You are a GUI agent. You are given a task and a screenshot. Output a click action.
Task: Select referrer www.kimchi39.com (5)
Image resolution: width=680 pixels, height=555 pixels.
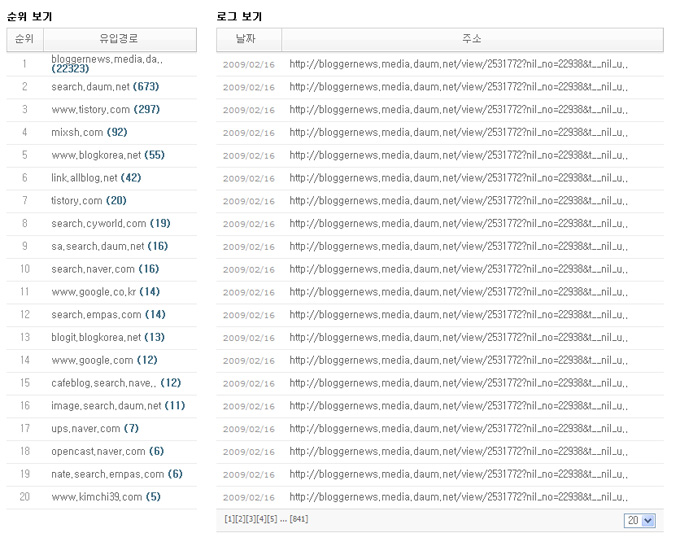[106, 497]
